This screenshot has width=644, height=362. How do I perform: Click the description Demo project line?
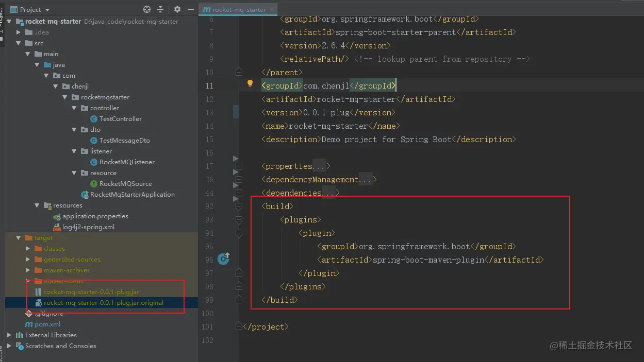click(x=389, y=139)
